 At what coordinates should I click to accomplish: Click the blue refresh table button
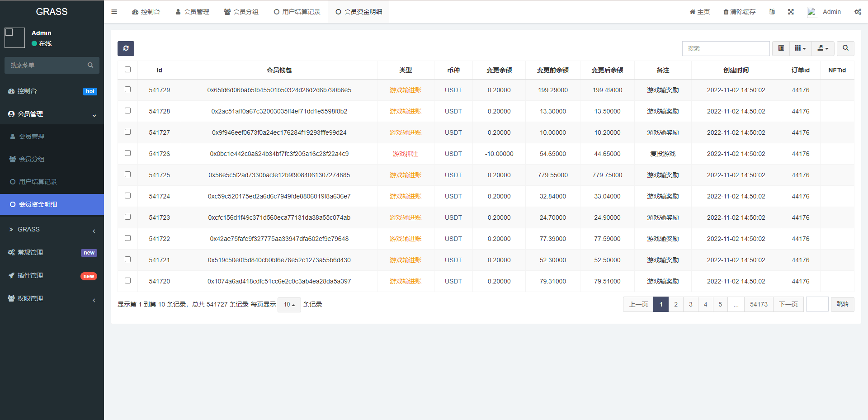126,48
